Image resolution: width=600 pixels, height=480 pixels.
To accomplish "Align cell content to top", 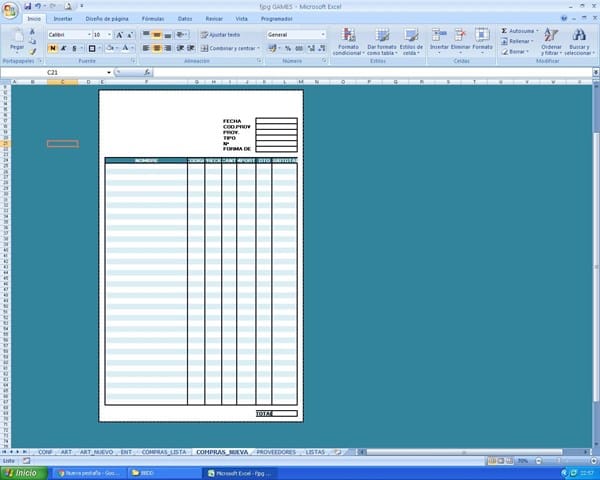I will [x=146, y=35].
